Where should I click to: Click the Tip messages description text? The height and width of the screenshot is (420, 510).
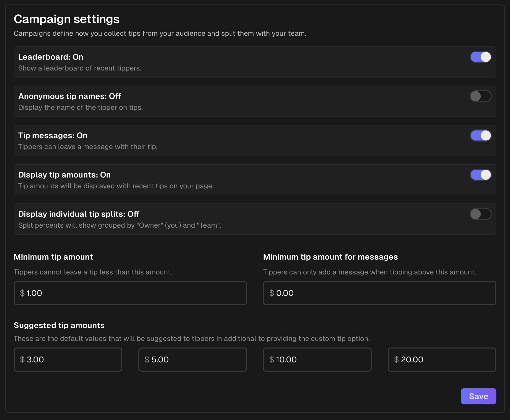[x=88, y=147]
